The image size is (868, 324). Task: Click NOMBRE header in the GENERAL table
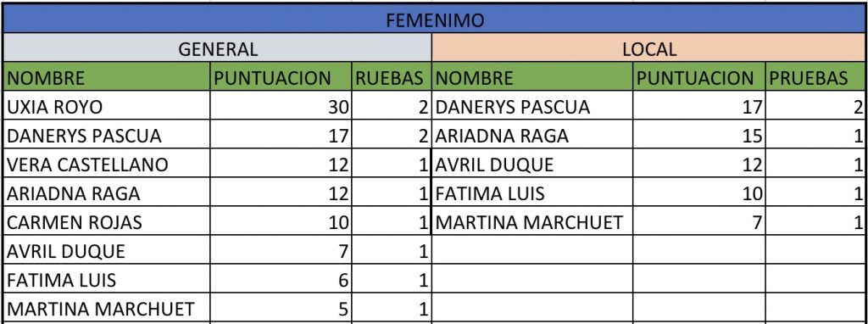tap(106, 77)
